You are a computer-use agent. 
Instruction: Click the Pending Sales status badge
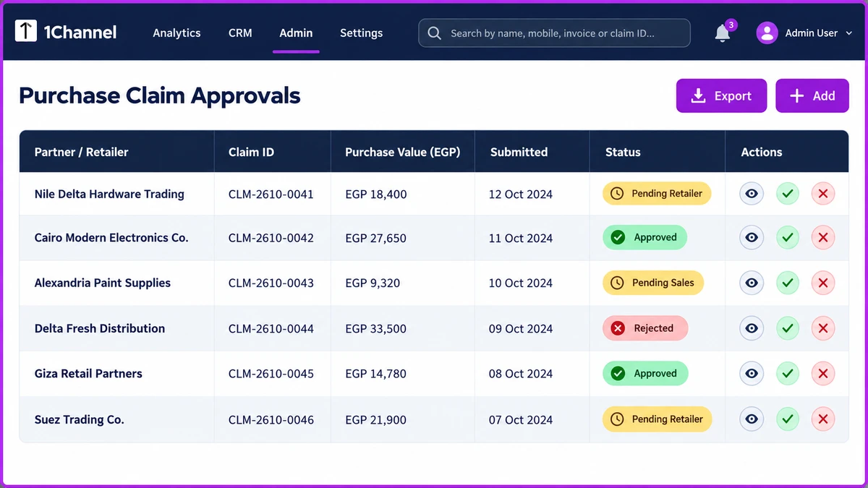pos(653,283)
